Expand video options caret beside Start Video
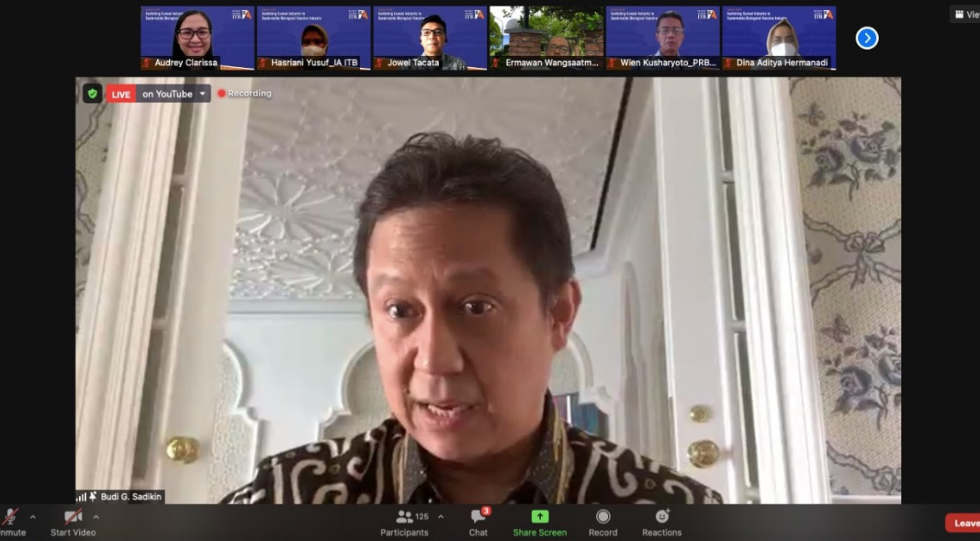This screenshot has width=980, height=541. point(95,517)
